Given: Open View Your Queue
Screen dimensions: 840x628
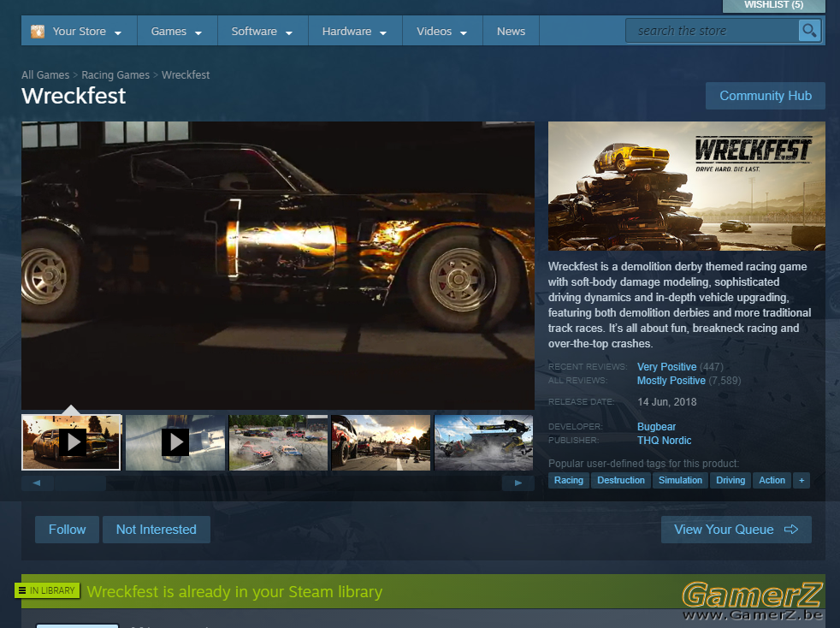Looking at the screenshot, I should click(x=736, y=530).
